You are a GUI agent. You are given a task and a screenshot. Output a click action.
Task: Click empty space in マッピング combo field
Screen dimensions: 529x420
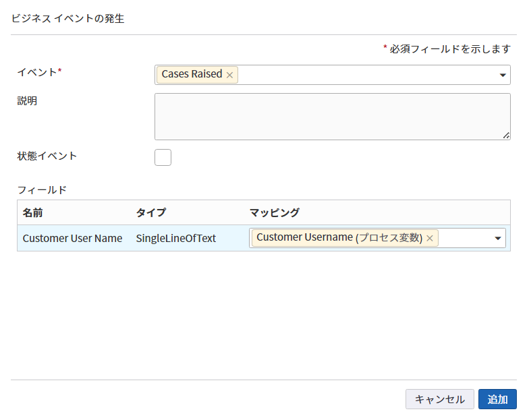[x=464, y=238]
